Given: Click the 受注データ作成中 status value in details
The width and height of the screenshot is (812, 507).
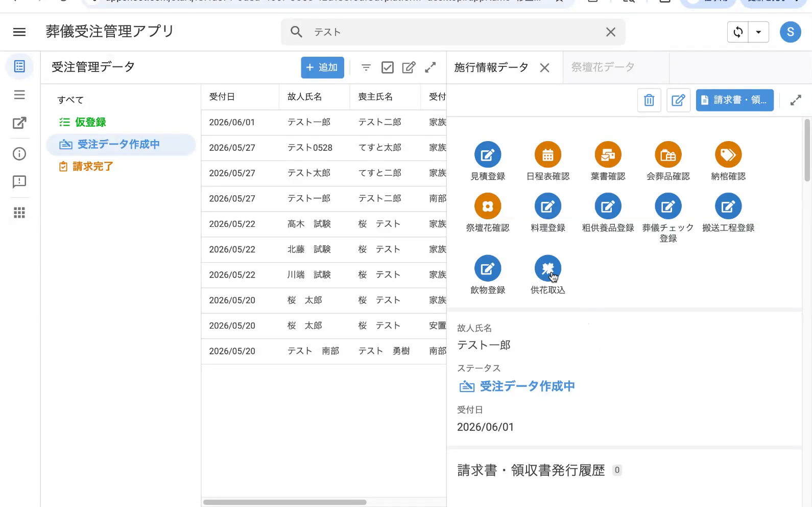Looking at the screenshot, I should pos(517,386).
